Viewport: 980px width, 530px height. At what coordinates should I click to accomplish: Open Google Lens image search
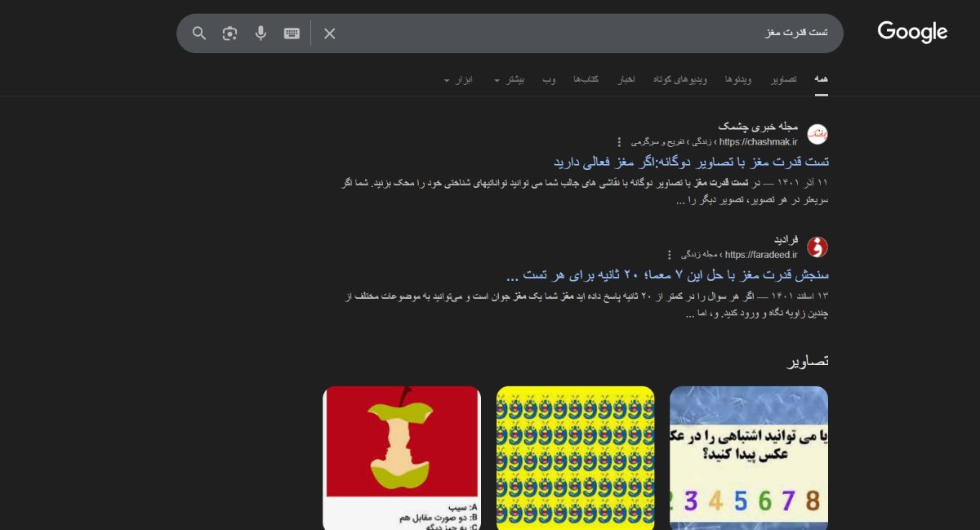[229, 33]
